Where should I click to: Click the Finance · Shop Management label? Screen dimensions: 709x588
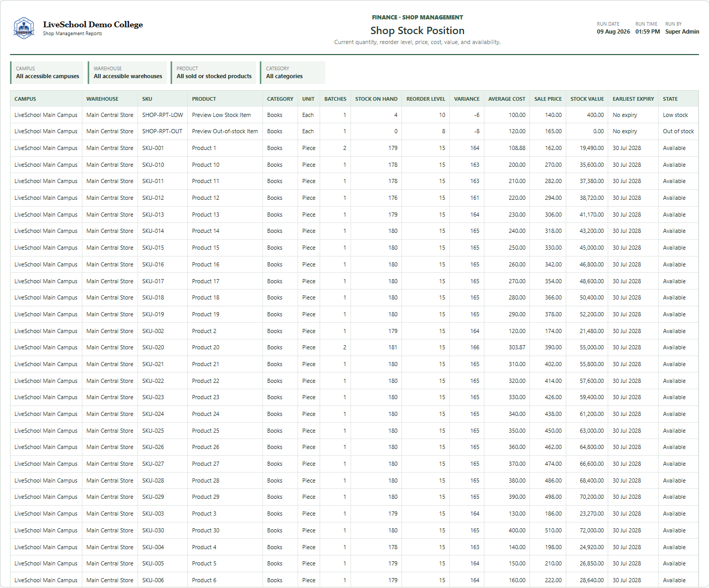[x=418, y=17]
